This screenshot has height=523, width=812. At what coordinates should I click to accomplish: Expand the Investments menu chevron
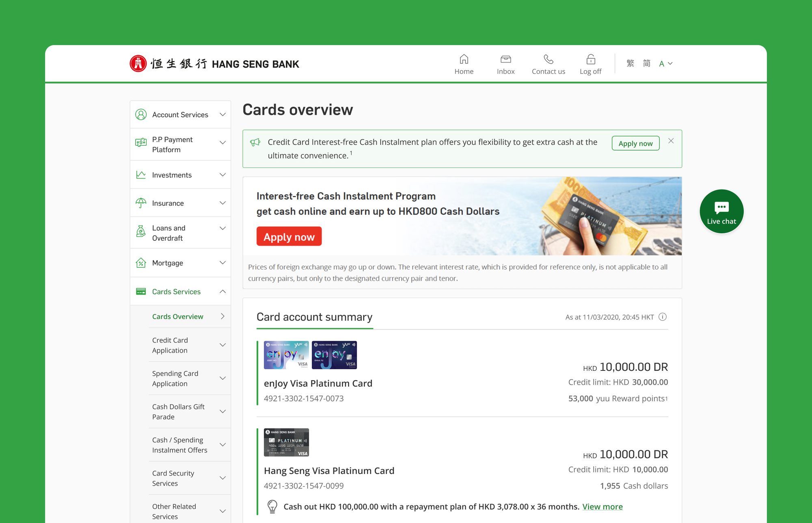pos(222,174)
